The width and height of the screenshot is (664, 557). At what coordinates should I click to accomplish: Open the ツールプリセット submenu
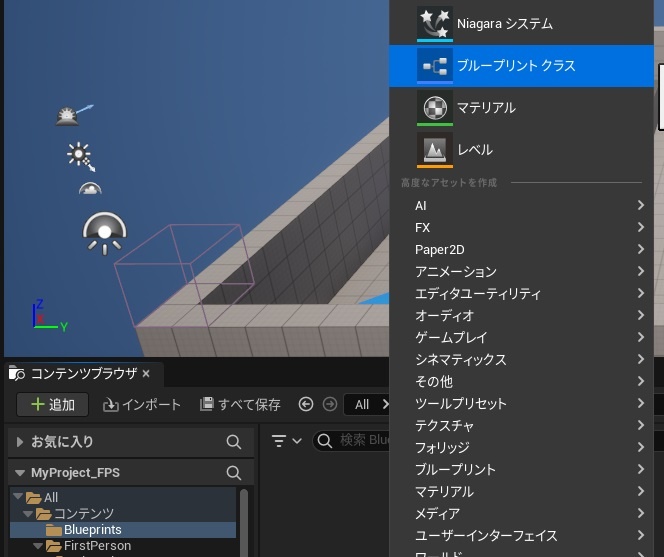click(x=521, y=404)
